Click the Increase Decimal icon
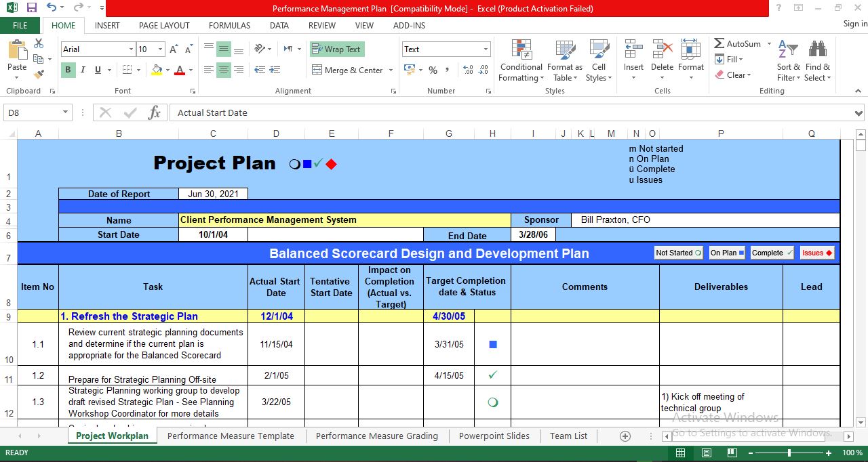 click(468, 69)
